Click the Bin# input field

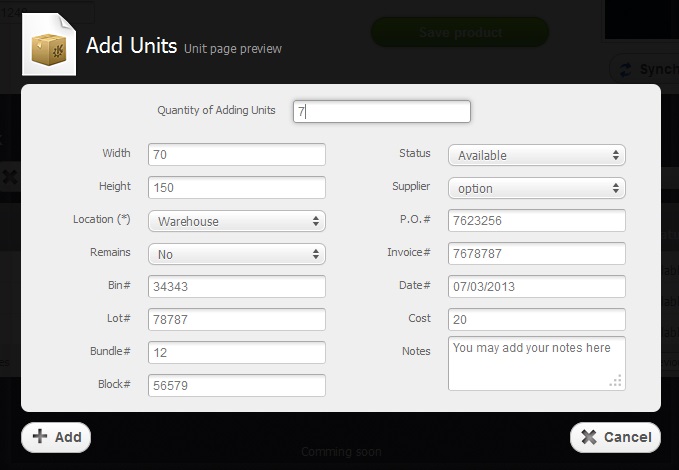237,287
